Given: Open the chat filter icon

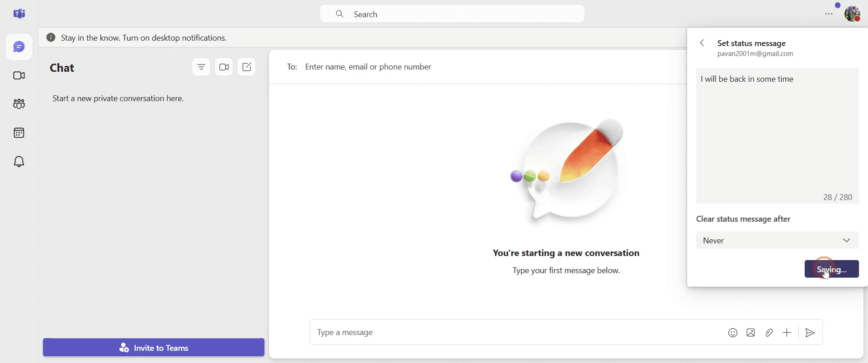Looking at the screenshot, I should click(201, 67).
